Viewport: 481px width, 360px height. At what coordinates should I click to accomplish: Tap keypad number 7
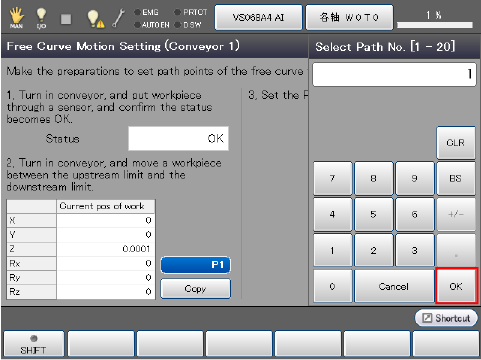click(332, 178)
